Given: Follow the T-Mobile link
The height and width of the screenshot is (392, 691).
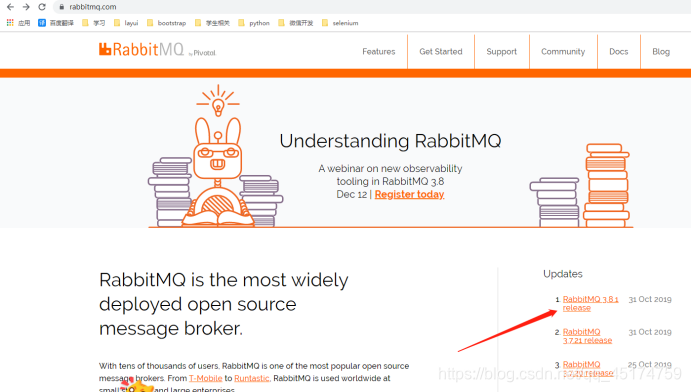Looking at the screenshot, I should click(x=205, y=378).
